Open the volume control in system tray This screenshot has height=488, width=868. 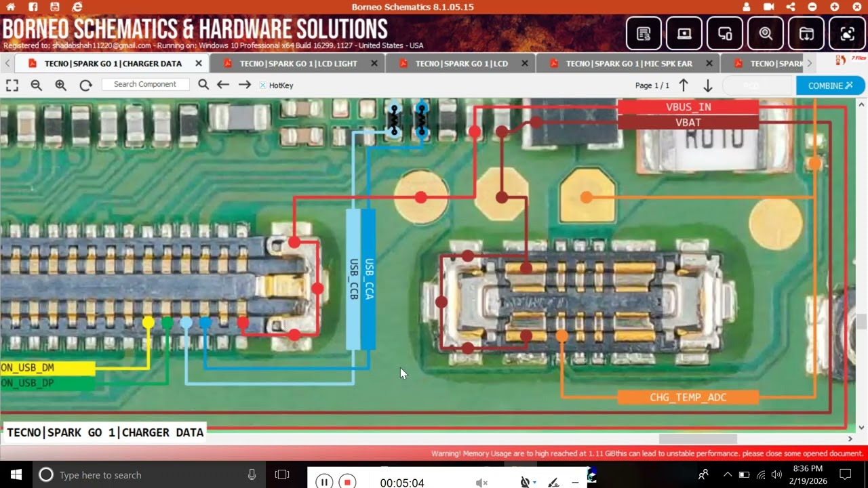click(x=776, y=474)
